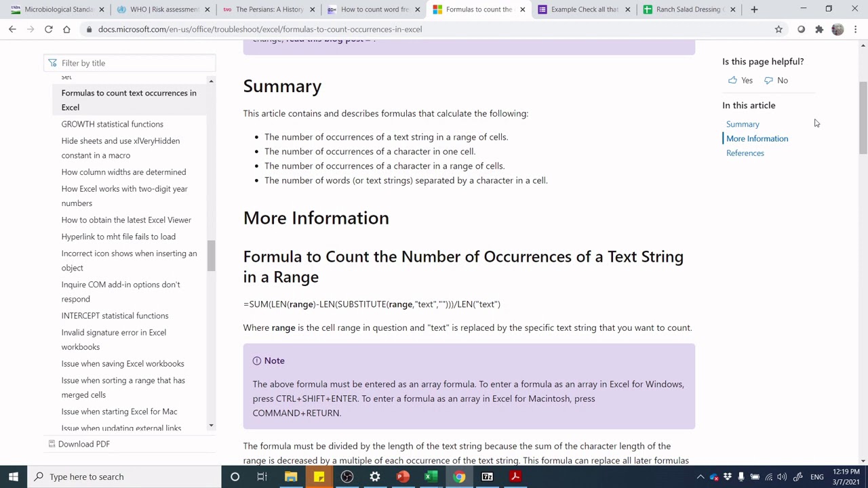Open Adobe Acrobat from the taskbar
The width and height of the screenshot is (868, 488).
click(515, 476)
